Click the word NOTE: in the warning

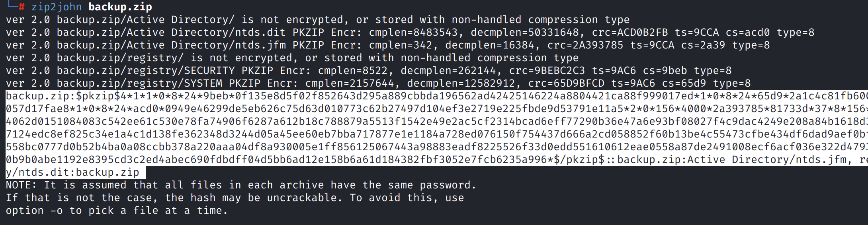22,185
